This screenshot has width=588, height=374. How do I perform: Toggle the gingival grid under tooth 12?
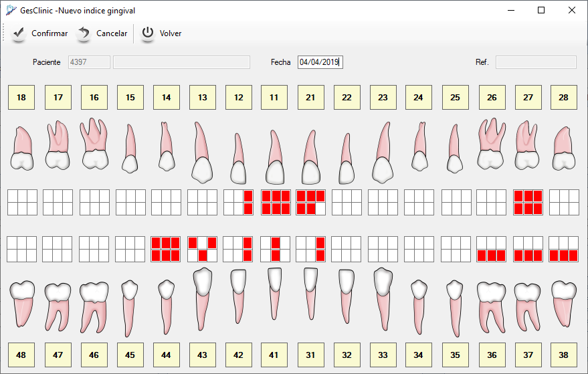pos(239,202)
